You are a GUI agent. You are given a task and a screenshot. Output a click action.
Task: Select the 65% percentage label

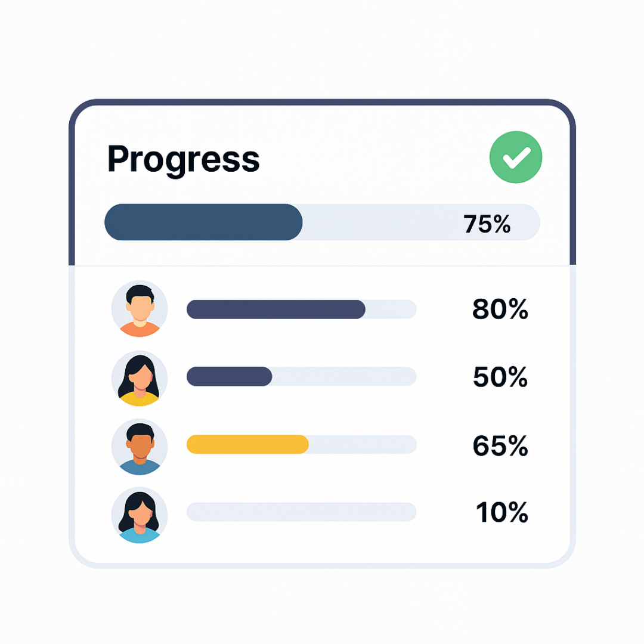click(500, 445)
